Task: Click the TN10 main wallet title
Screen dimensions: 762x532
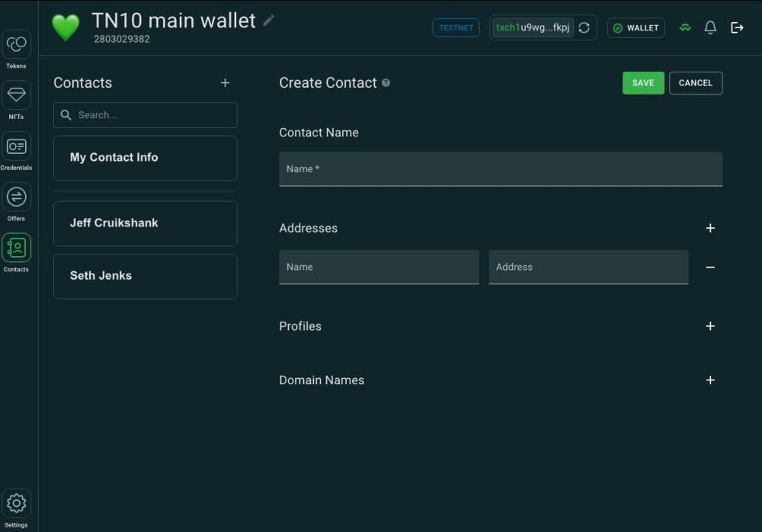Action: click(174, 21)
